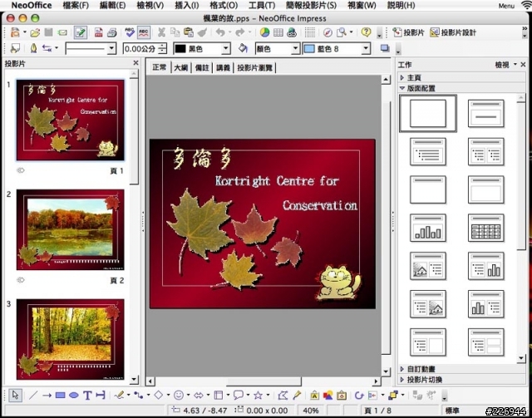Image resolution: width=532 pixels, height=418 pixels.
Task: Open the Fontwork Gallery icon
Action: tap(314, 396)
